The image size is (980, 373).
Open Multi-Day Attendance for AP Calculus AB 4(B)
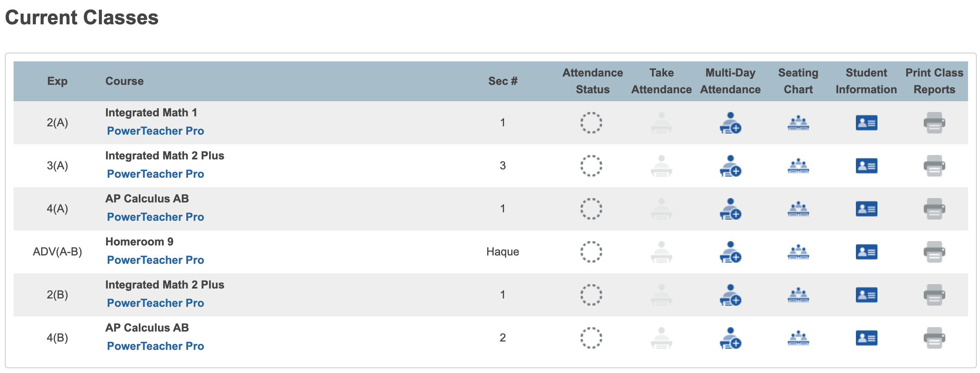click(730, 338)
